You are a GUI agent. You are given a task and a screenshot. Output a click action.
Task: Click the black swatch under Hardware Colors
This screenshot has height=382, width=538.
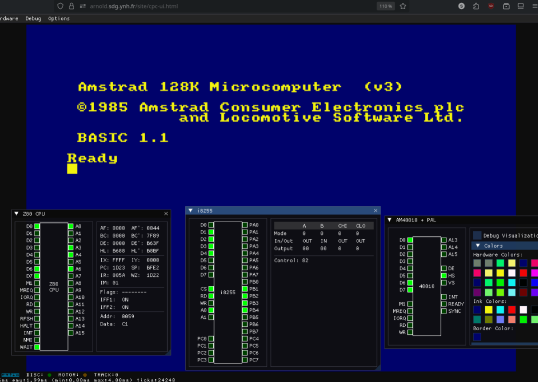click(x=523, y=282)
